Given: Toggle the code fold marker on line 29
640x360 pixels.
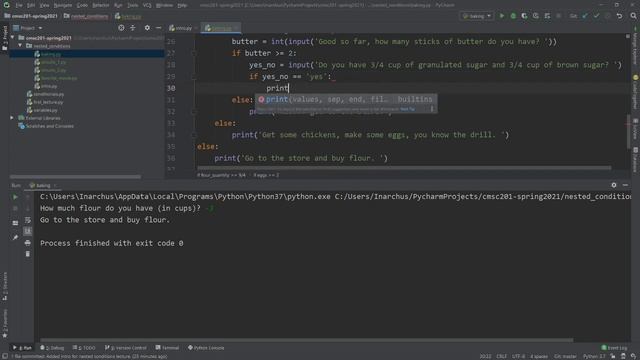Looking at the screenshot, I should click(194, 76).
